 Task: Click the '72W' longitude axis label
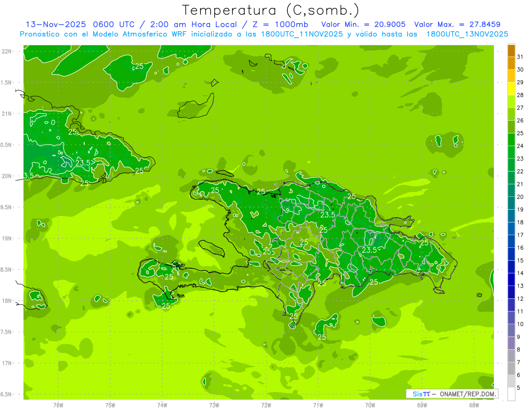point(266,405)
